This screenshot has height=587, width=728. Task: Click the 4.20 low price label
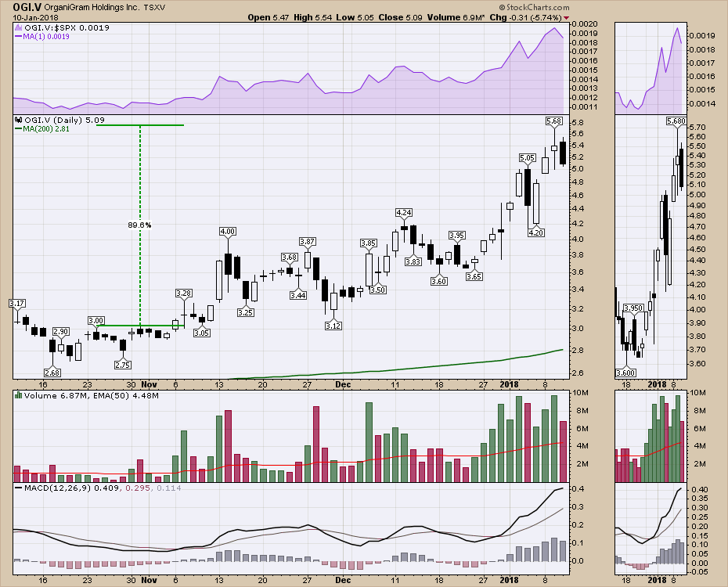(536, 232)
